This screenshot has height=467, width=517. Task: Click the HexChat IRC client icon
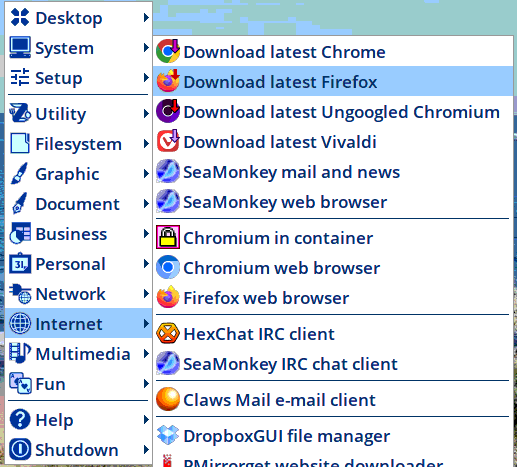(x=168, y=333)
